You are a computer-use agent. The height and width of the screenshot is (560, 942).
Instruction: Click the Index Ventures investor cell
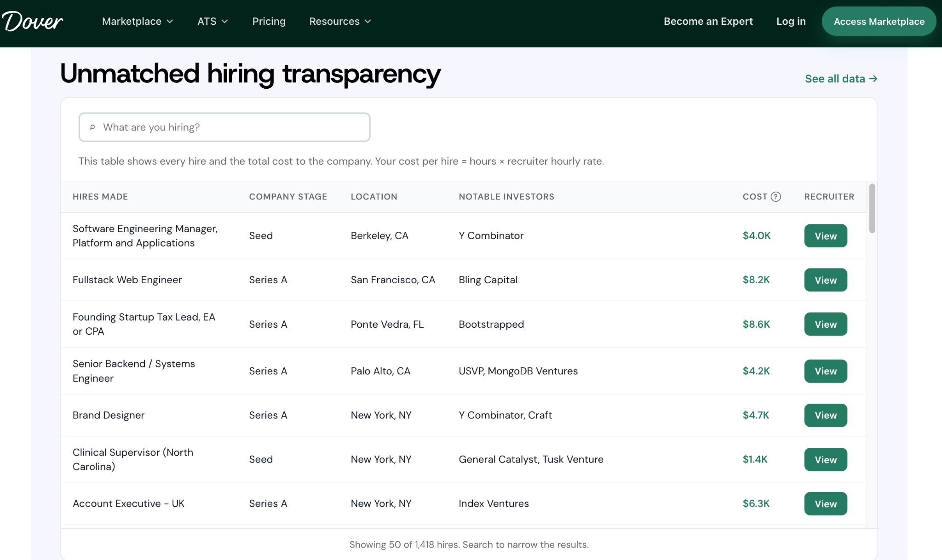pos(494,503)
